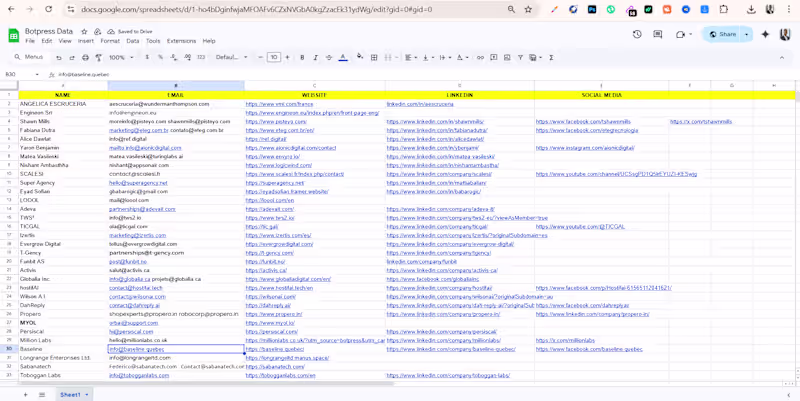
Task: Open version history clock icon
Action: click(x=637, y=34)
